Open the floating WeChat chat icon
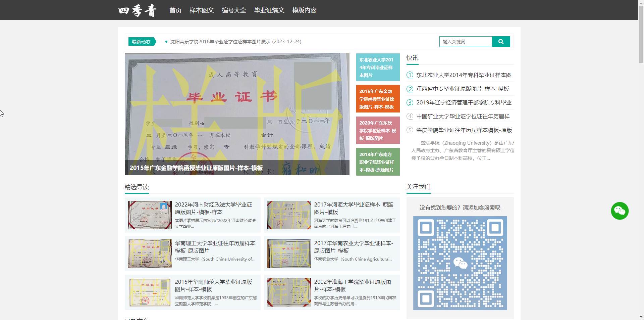The width and height of the screenshot is (644, 320). (x=620, y=211)
